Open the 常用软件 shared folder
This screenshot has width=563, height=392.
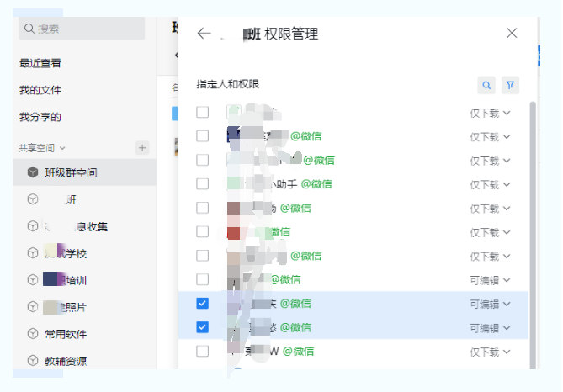[66, 334]
